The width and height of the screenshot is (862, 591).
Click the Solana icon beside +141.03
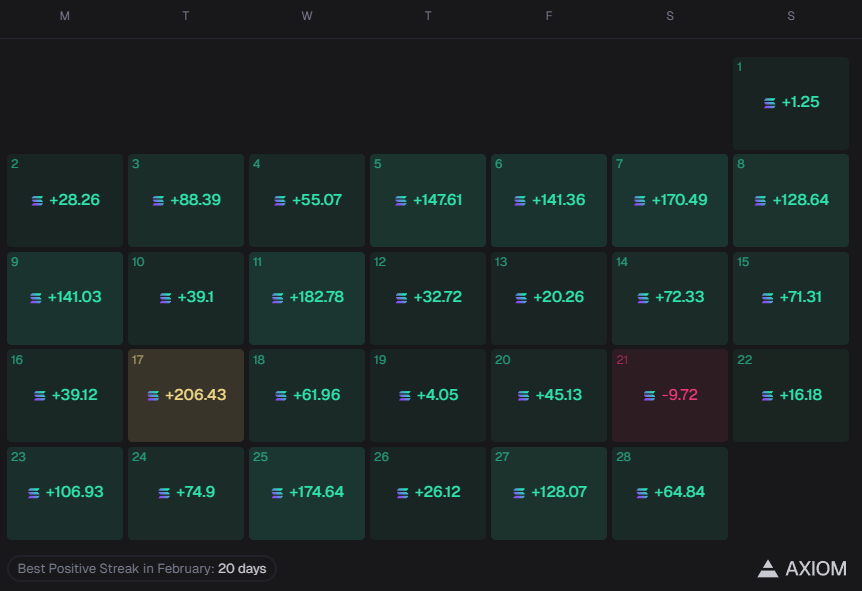click(x=36, y=298)
